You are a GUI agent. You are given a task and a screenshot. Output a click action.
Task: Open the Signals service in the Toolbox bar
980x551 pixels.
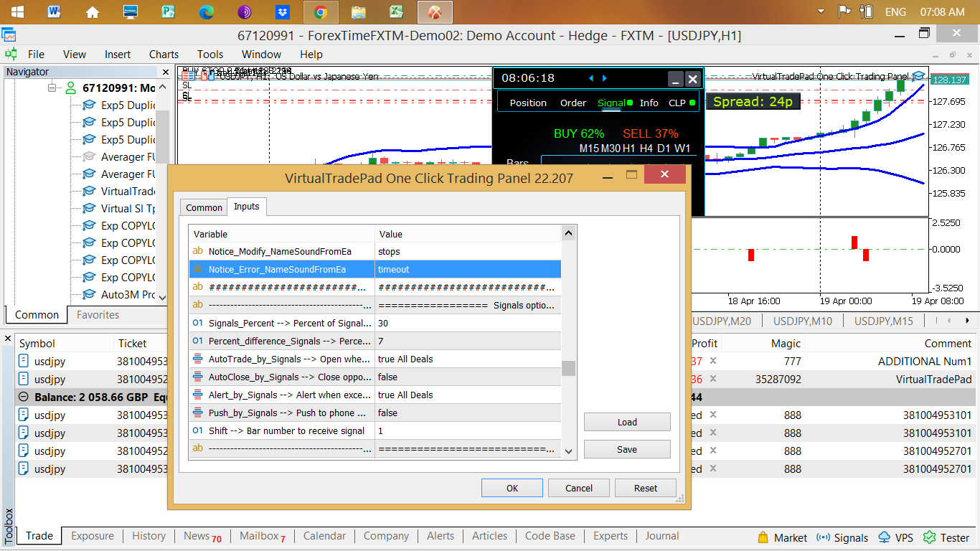click(x=842, y=537)
